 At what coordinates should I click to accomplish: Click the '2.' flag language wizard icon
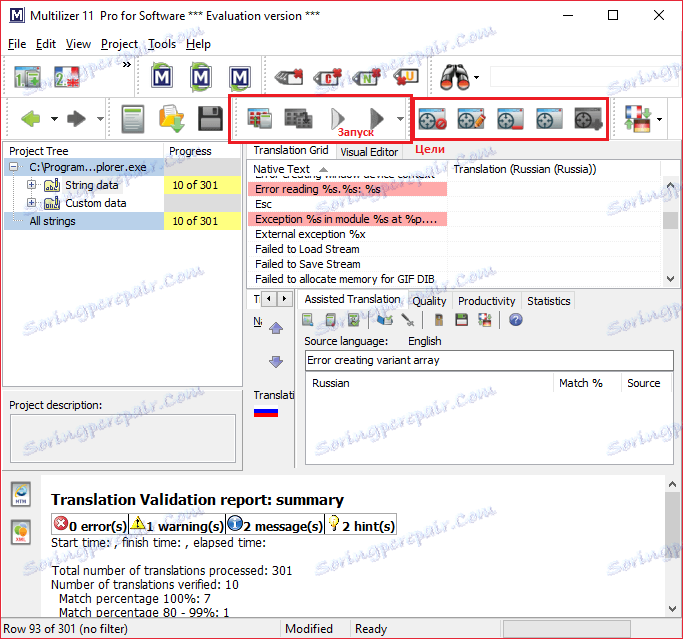click(x=67, y=77)
